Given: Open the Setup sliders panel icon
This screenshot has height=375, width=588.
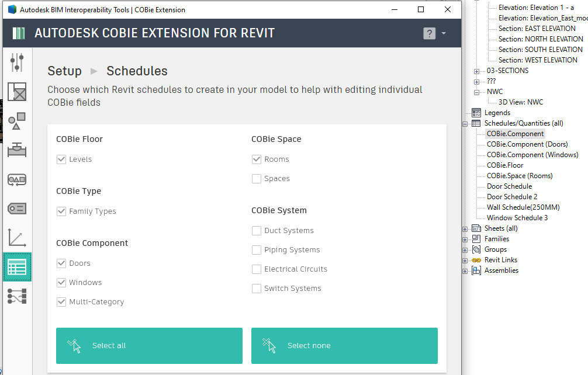Looking at the screenshot, I should click(x=17, y=62).
